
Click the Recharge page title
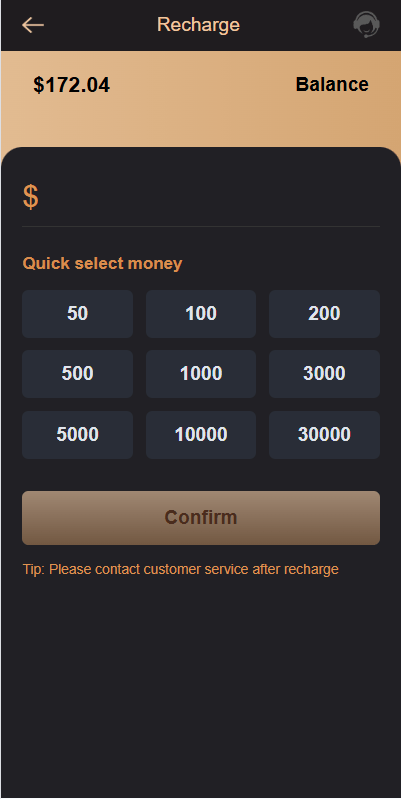click(198, 24)
